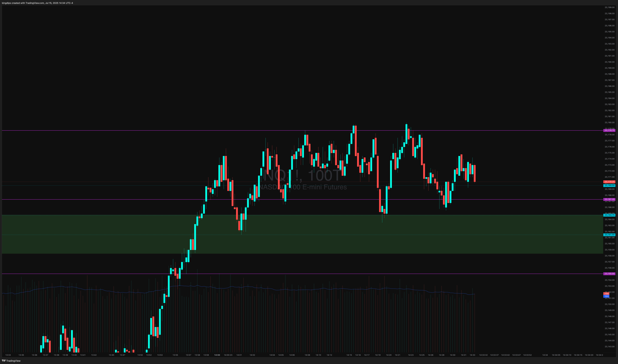618x364 pixels.
Task: Select the purple 23,178.75 price label
Action: (609, 131)
